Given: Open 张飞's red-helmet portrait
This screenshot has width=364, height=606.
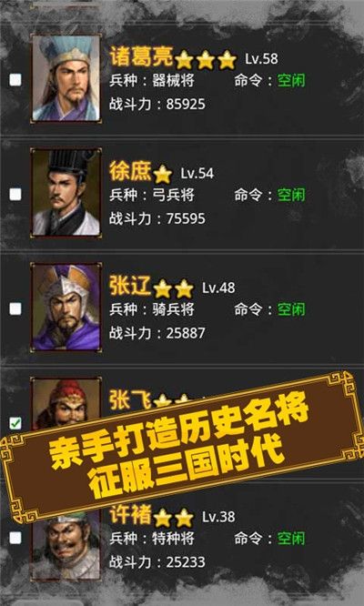Looking at the screenshot, I should pos(66,404).
